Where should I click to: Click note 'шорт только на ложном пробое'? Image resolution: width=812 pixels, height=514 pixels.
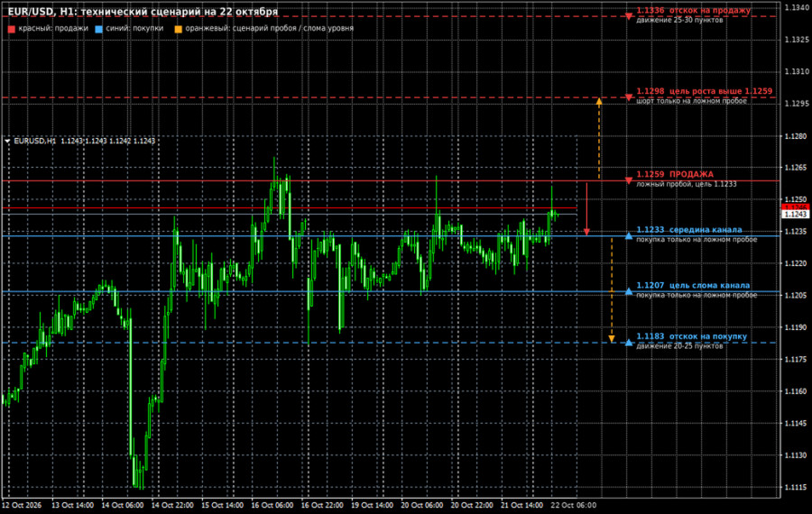click(691, 101)
